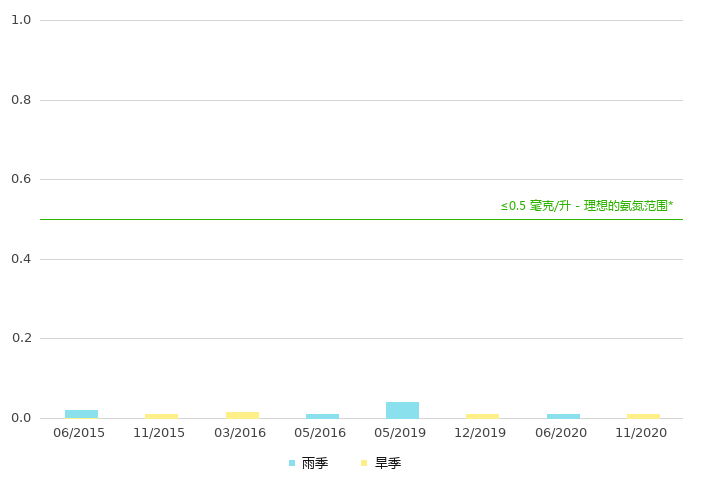Toggle the 旱季 series legend label

388,463
